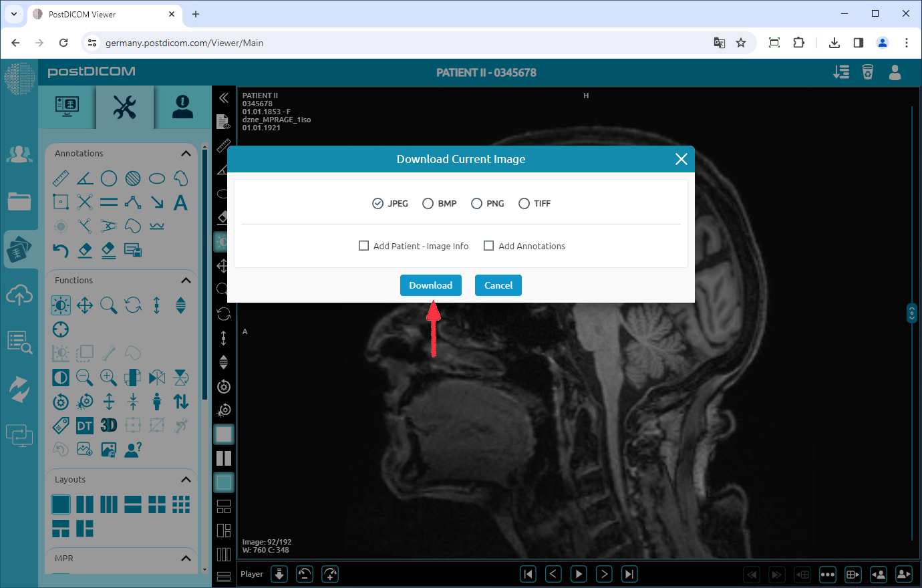Select the ruler measurement annotation tool
The height and width of the screenshot is (588, 922).
coord(60,178)
